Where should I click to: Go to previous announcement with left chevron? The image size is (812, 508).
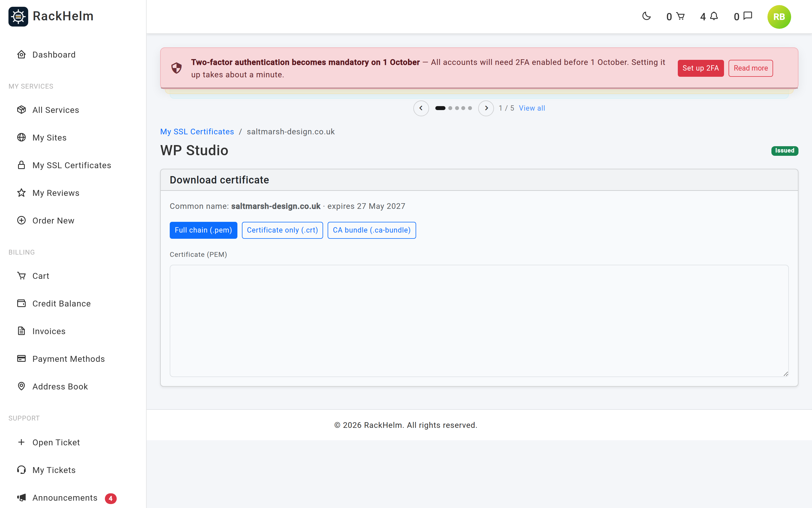pyautogui.click(x=421, y=108)
